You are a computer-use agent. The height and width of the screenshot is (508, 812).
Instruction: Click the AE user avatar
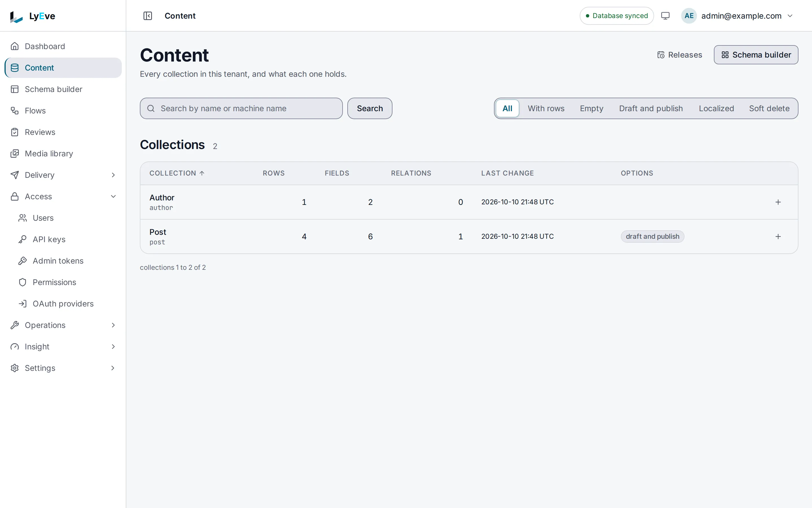689,16
